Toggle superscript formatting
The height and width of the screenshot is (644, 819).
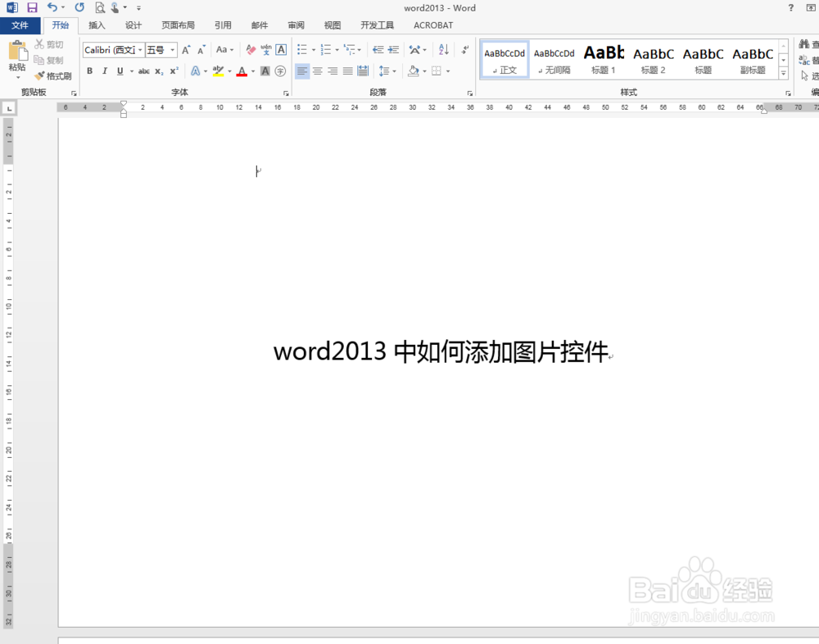pyautogui.click(x=174, y=71)
